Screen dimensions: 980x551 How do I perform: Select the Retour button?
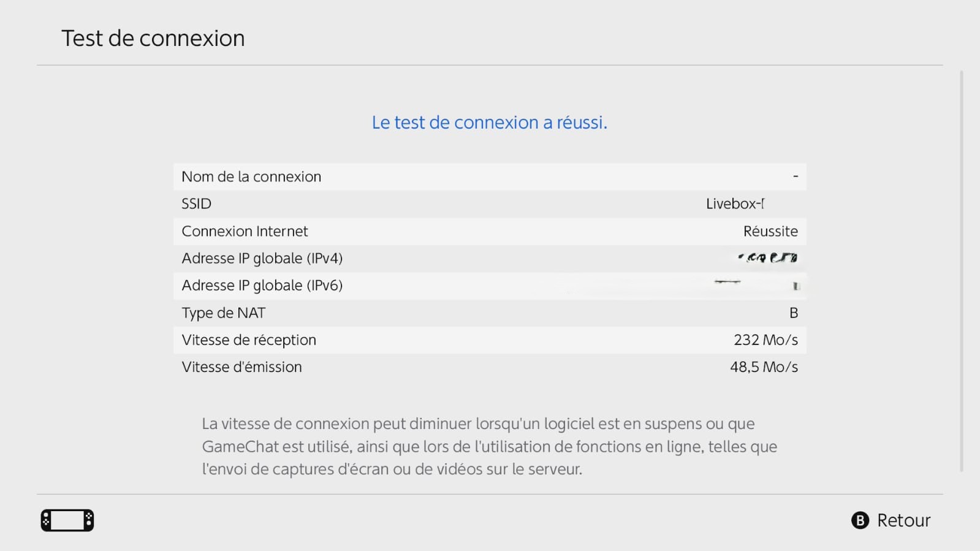click(891, 520)
